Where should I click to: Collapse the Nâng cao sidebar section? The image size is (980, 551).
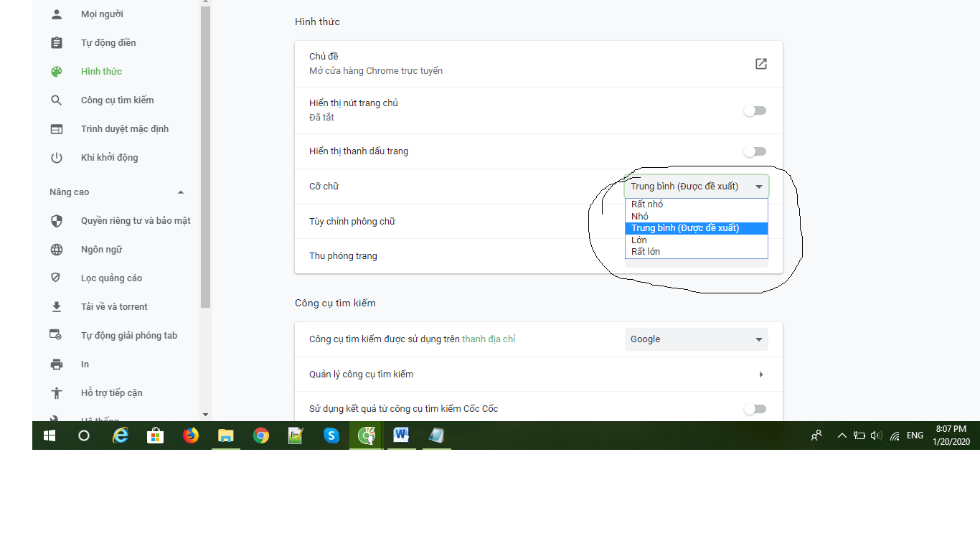pyautogui.click(x=181, y=192)
